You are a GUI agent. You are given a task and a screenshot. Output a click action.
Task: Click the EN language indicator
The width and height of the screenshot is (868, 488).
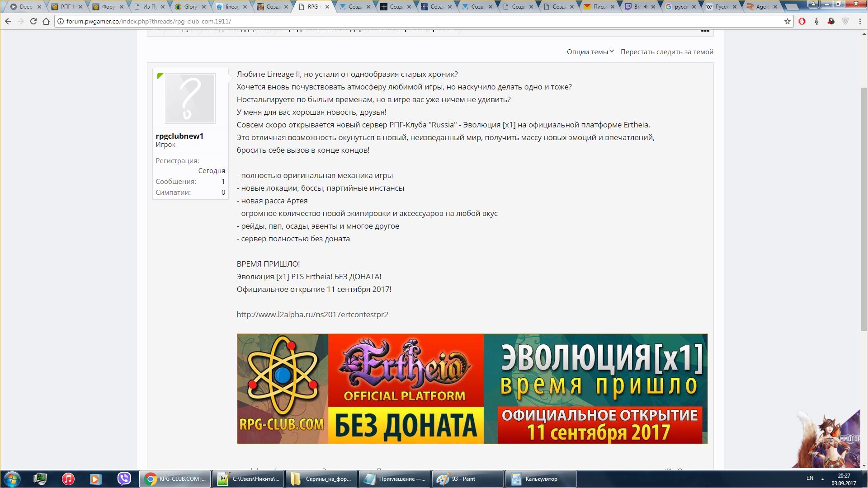[x=810, y=478]
